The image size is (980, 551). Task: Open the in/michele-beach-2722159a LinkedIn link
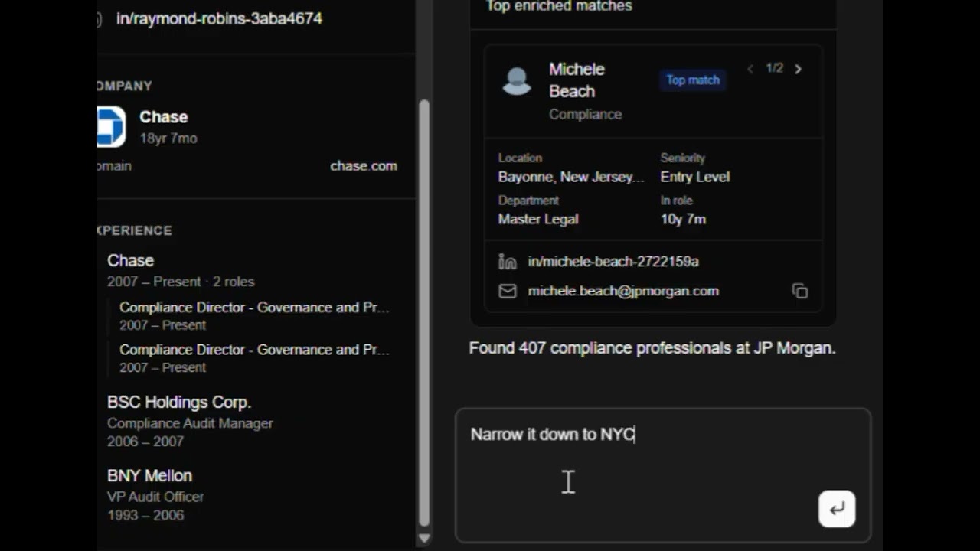613,262
